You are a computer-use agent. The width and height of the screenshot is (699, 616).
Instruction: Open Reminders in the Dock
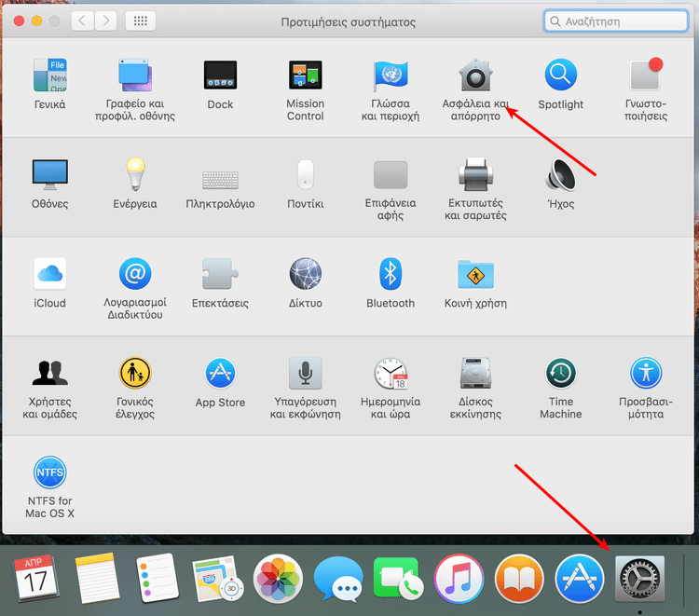point(157,578)
